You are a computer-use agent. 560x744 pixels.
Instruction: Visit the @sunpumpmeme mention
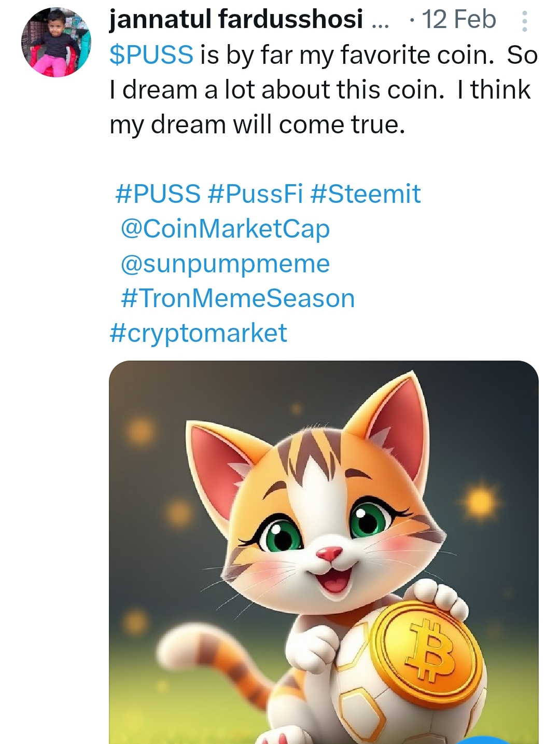pos(225,264)
